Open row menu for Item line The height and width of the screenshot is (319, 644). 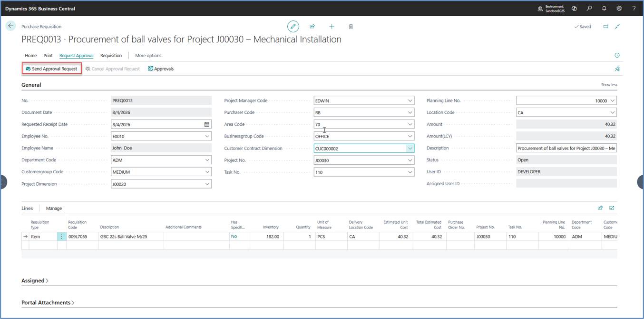tap(61, 237)
